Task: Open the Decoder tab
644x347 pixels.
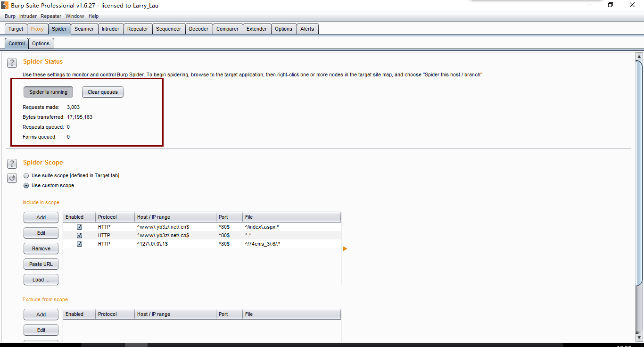Action: click(x=199, y=29)
